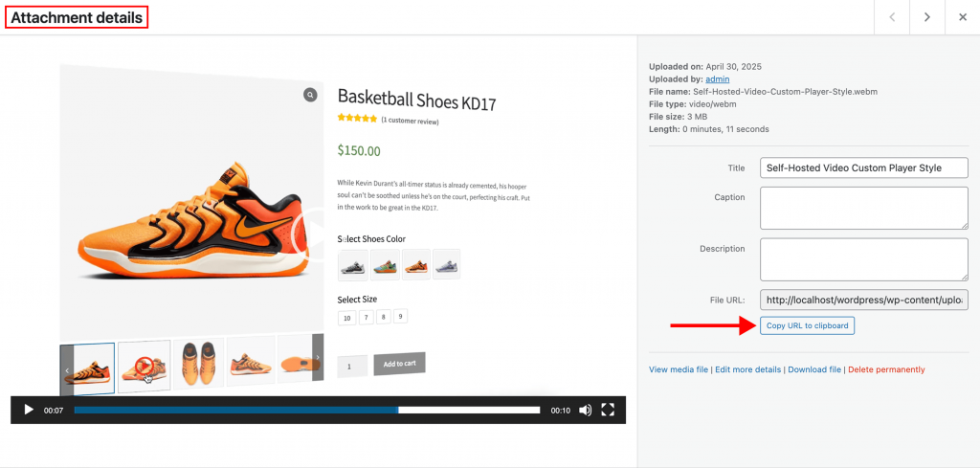980x468 pixels.
Task: Click the file name text Self-Hosted-Video-Custom-Player-Style.webm
Action: click(x=785, y=92)
